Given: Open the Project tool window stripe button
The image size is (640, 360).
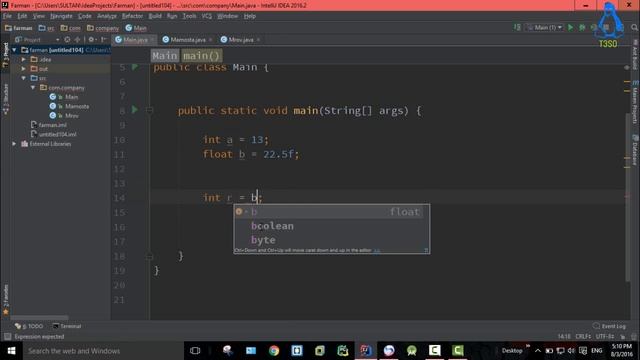Looking at the screenshot, I should [5, 55].
